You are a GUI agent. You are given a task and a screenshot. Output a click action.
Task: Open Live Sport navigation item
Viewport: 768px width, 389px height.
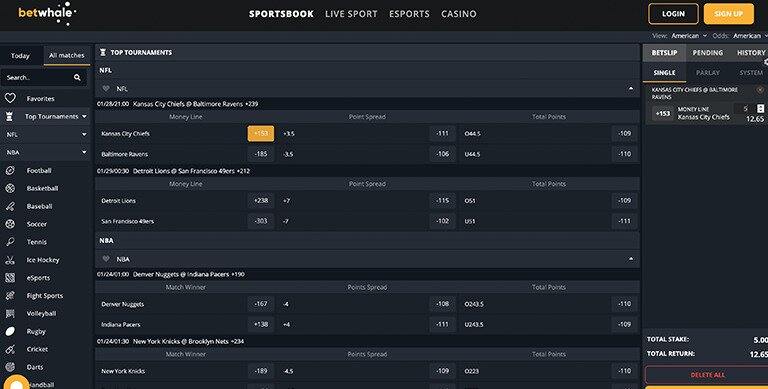[351, 14]
